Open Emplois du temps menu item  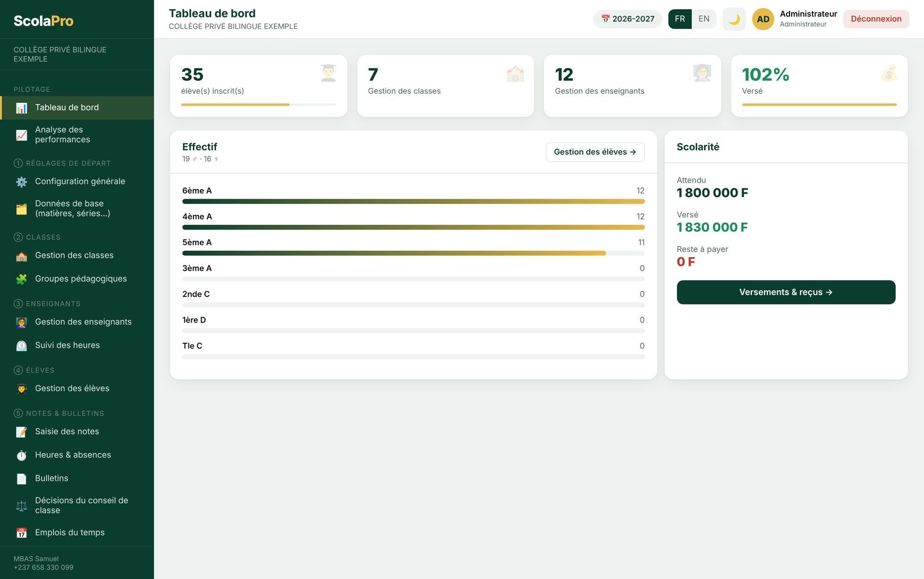77,533
